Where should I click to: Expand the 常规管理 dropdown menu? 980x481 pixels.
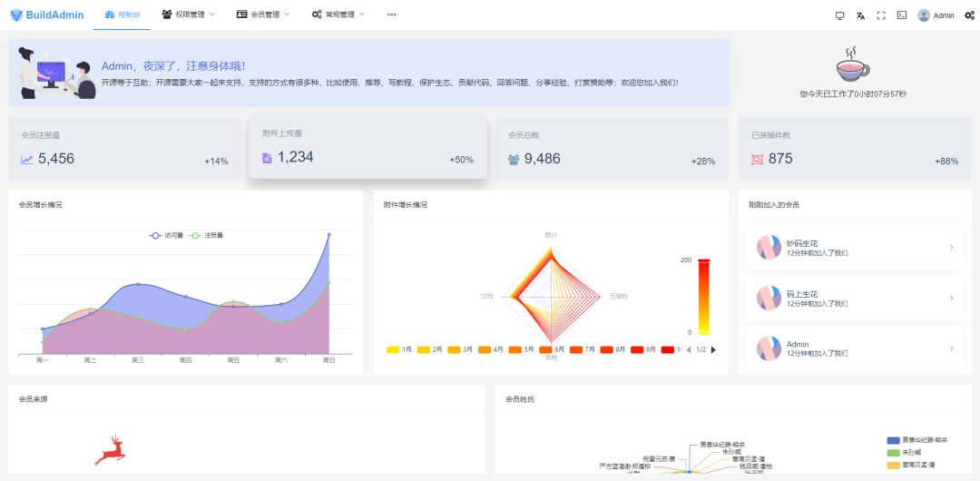point(338,15)
